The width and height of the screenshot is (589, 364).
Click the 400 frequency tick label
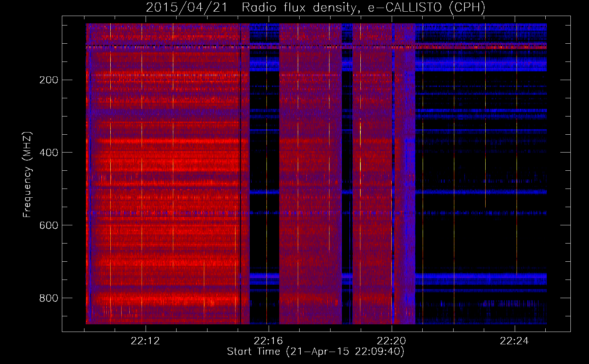pos(49,153)
